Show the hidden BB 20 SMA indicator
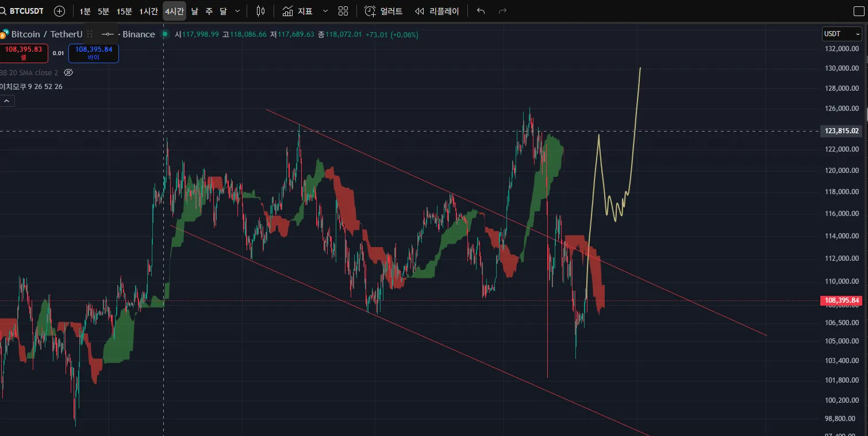The width and height of the screenshot is (868, 436). (68, 72)
